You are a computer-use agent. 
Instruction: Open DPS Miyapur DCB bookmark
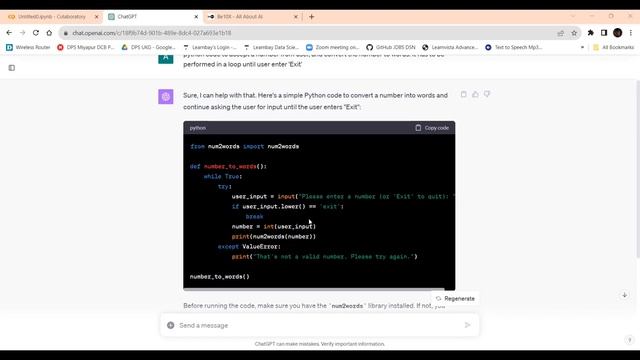[86, 47]
